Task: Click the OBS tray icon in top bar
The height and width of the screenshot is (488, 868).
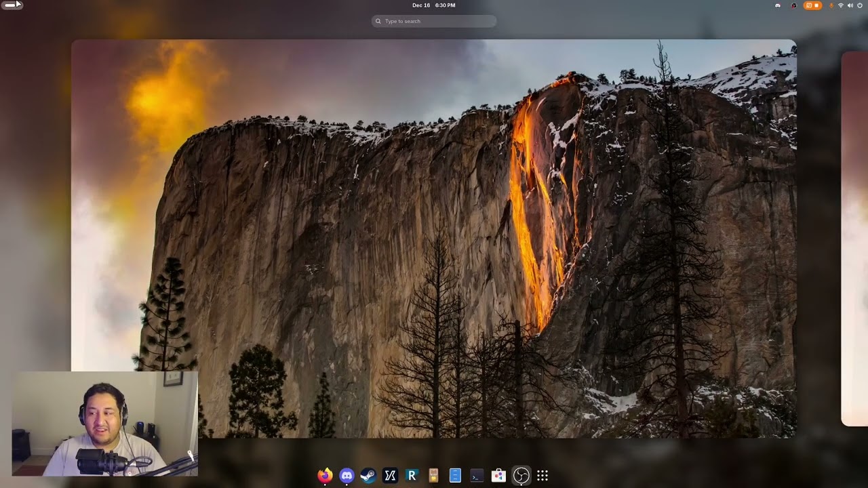Action: (794, 5)
